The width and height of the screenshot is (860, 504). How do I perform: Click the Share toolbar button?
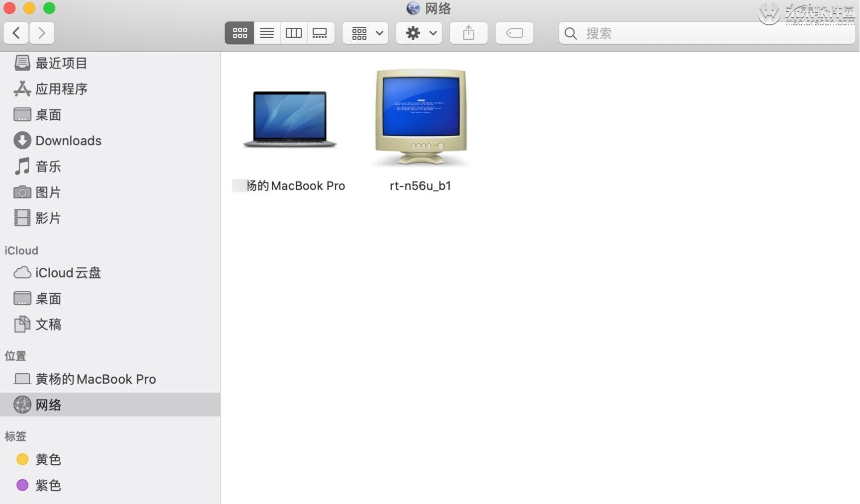pyautogui.click(x=468, y=33)
